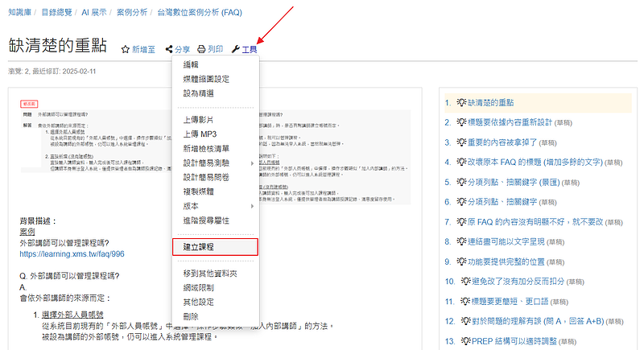Viewport: 644px width, 350px height.
Task: Click the wrench icon for 工具
Action: point(235,50)
